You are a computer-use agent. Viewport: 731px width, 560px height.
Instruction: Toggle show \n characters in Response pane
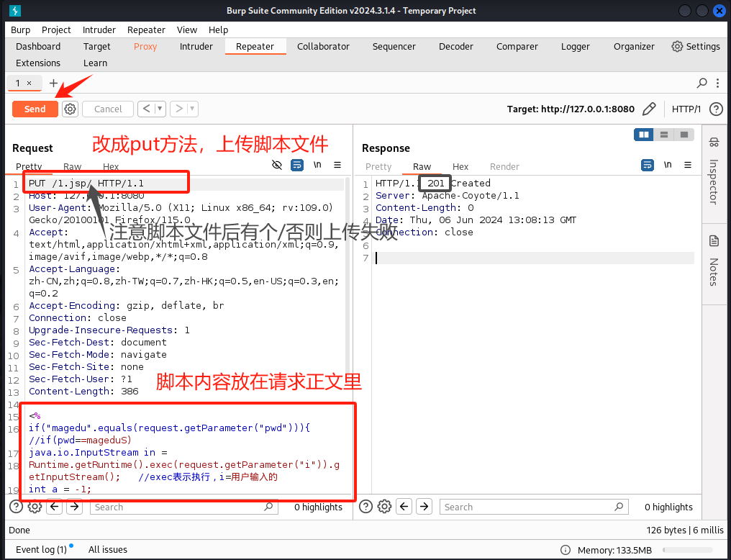coord(668,165)
